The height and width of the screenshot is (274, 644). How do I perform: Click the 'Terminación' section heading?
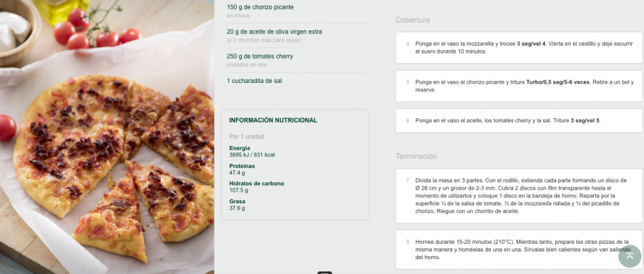pyautogui.click(x=416, y=156)
